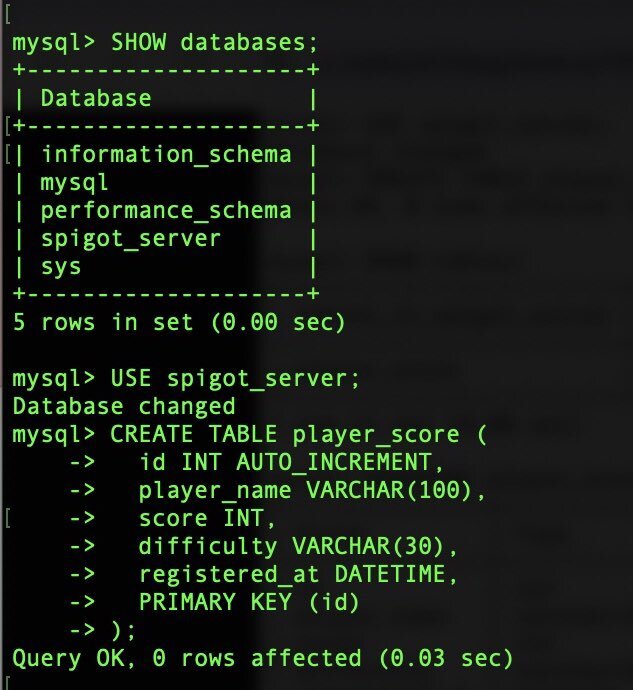
Task: Click the 'Database changed' message
Action: 124,407
